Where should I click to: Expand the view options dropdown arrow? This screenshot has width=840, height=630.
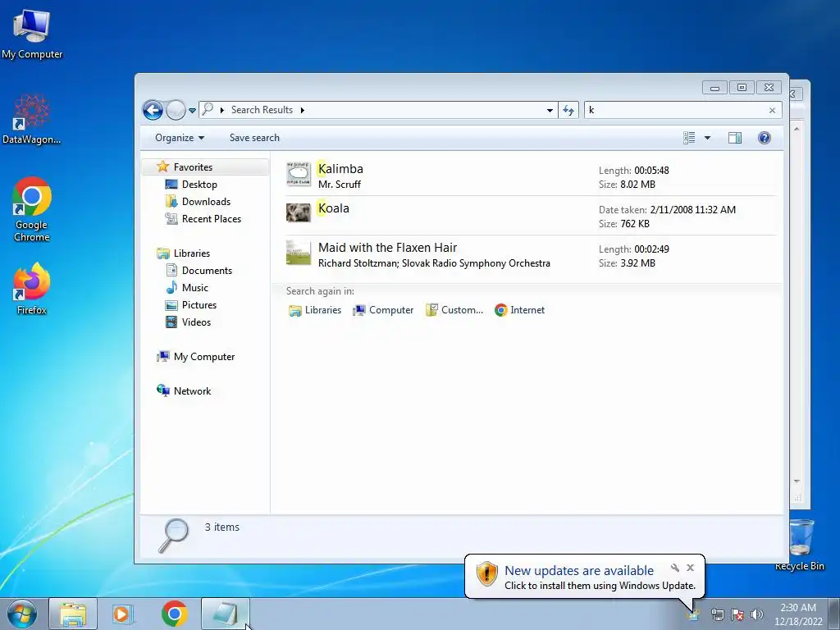(x=707, y=138)
